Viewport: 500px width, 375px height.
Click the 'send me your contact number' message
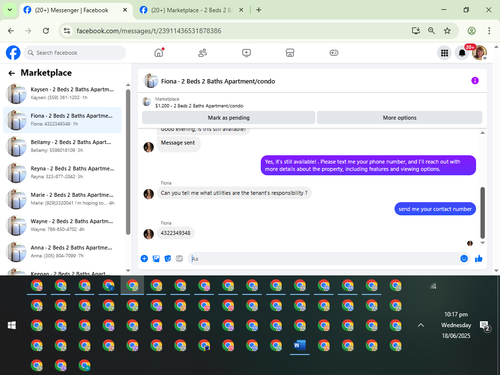[x=435, y=209]
